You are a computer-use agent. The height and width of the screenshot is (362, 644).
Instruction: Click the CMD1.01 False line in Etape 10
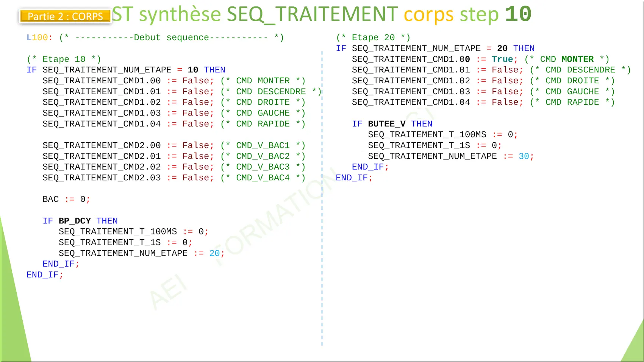(182, 92)
